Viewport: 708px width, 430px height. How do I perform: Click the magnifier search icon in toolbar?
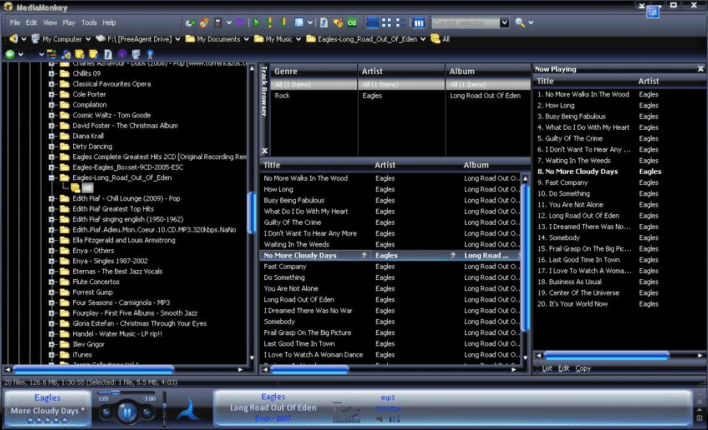pos(520,23)
